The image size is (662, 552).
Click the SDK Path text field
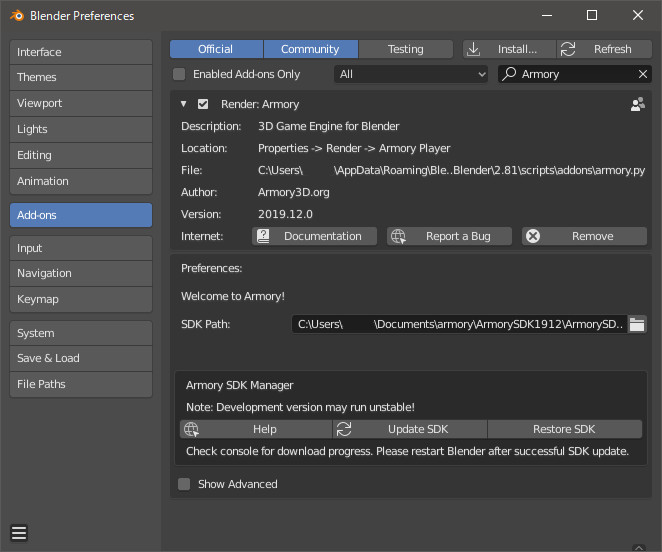click(x=460, y=324)
